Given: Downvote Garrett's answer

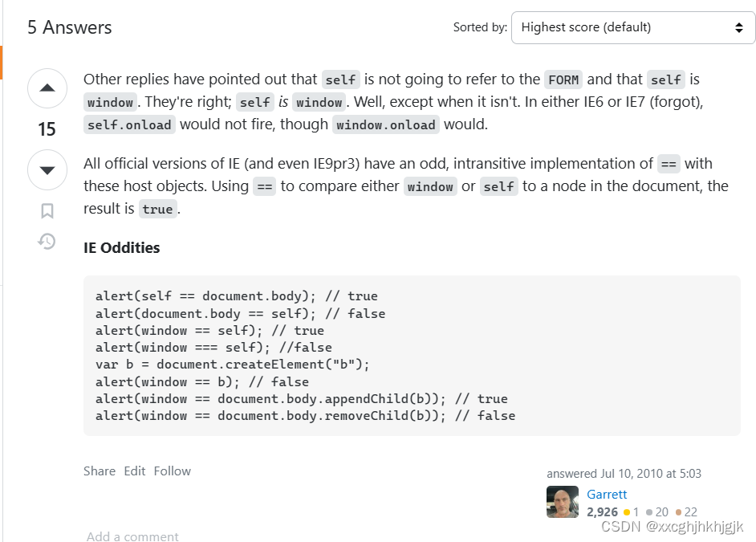Looking at the screenshot, I should click(47, 170).
